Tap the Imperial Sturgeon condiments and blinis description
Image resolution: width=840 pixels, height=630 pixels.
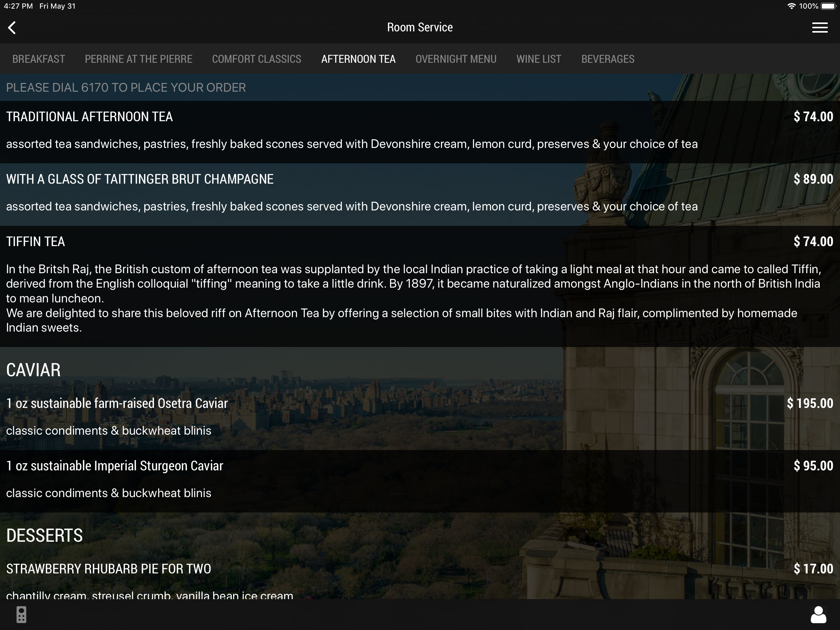tap(109, 493)
